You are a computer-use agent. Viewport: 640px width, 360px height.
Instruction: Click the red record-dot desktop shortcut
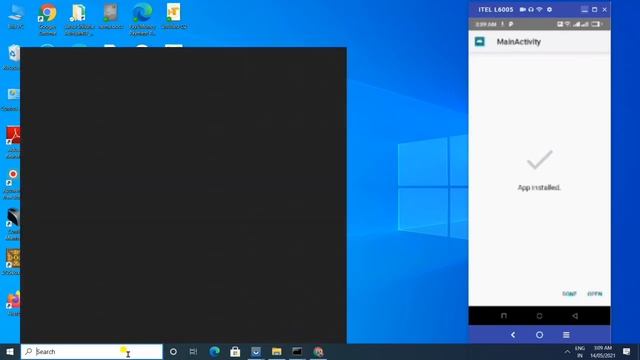(x=12, y=184)
